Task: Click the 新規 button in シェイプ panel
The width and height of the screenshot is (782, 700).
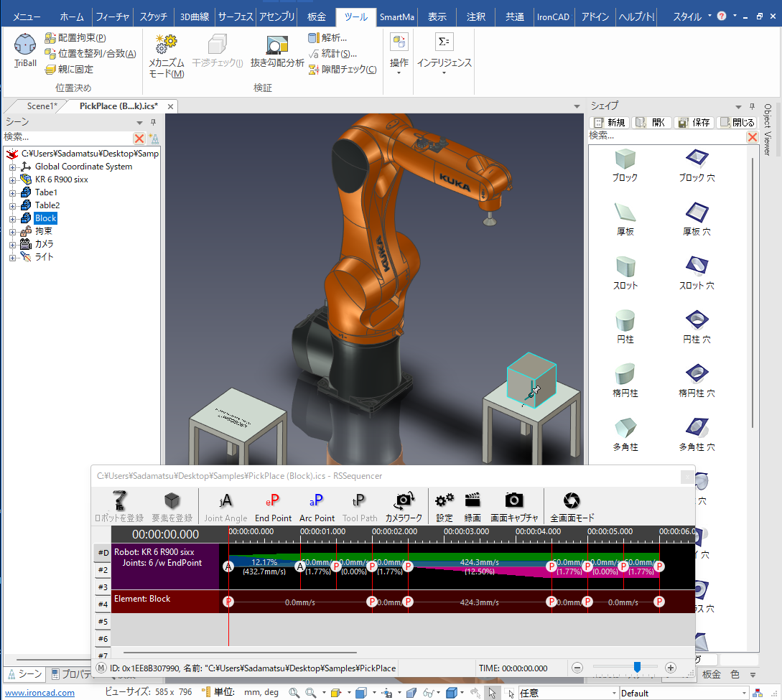Action: 610,123
